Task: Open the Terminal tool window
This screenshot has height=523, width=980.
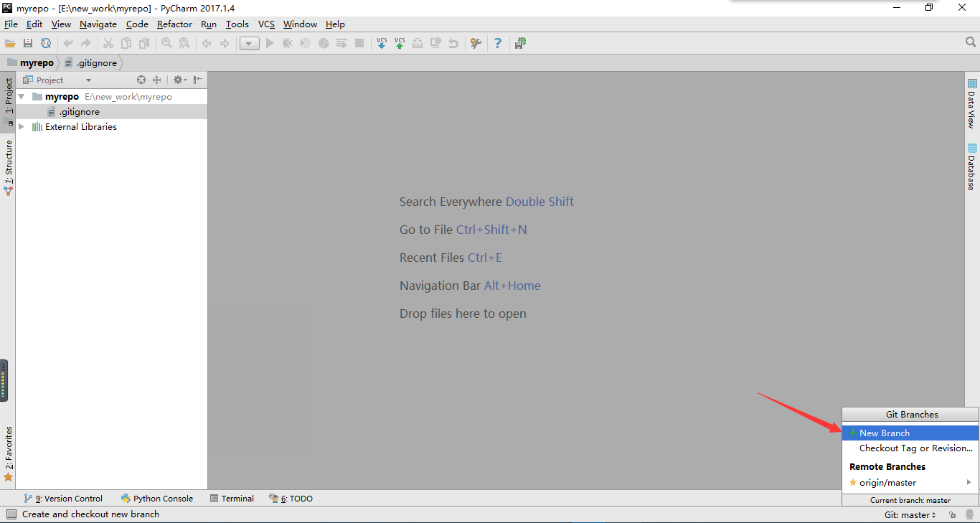Action: [232, 499]
